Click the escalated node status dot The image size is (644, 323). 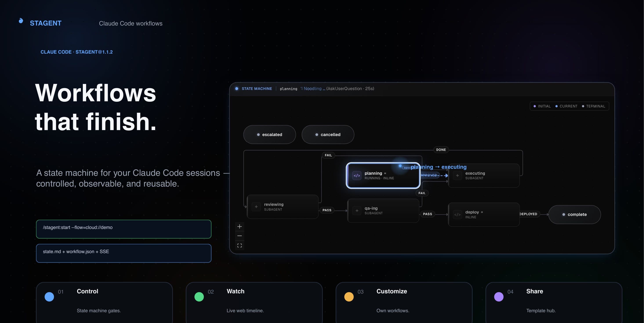[258, 135]
